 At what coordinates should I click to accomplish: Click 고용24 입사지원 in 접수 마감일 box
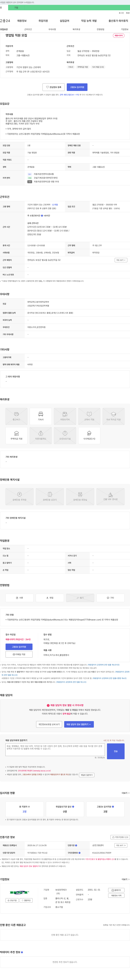click(x=19, y=647)
